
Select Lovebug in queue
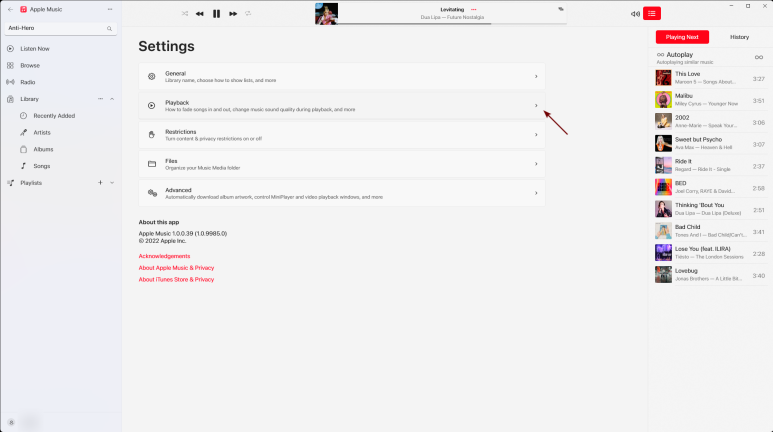(710, 275)
